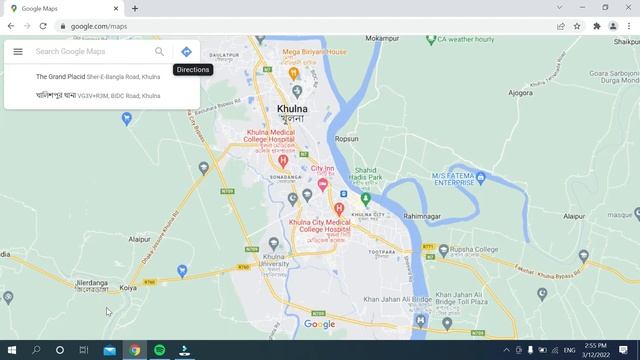Select The Grand Placid search suggestion
Viewport: 640px width, 360px height.
click(x=102, y=77)
